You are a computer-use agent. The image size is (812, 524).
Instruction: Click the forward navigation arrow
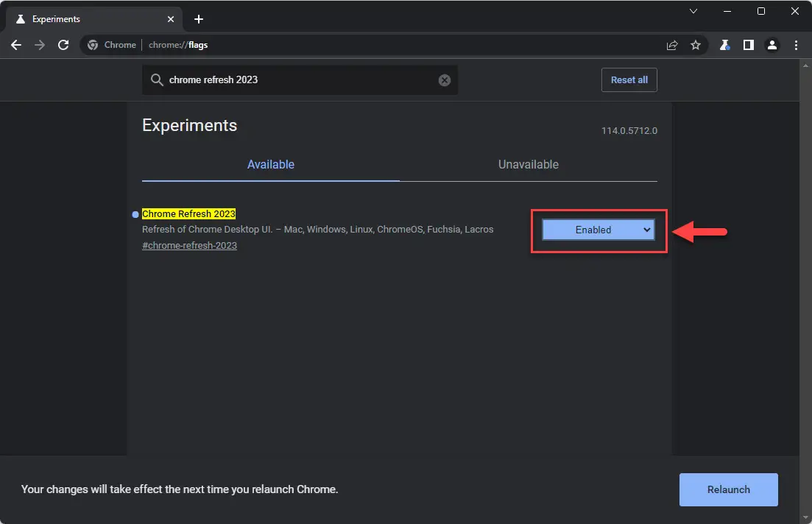40,45
